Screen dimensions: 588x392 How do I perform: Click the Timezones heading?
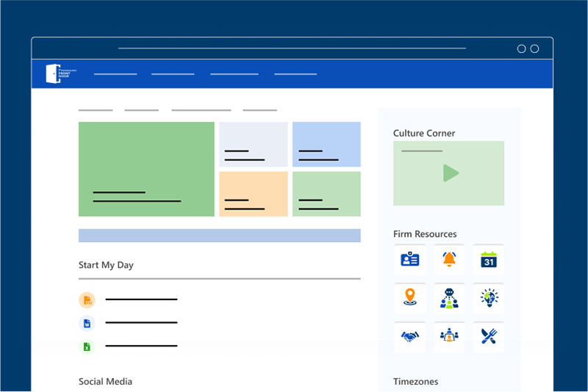[415, 382]
